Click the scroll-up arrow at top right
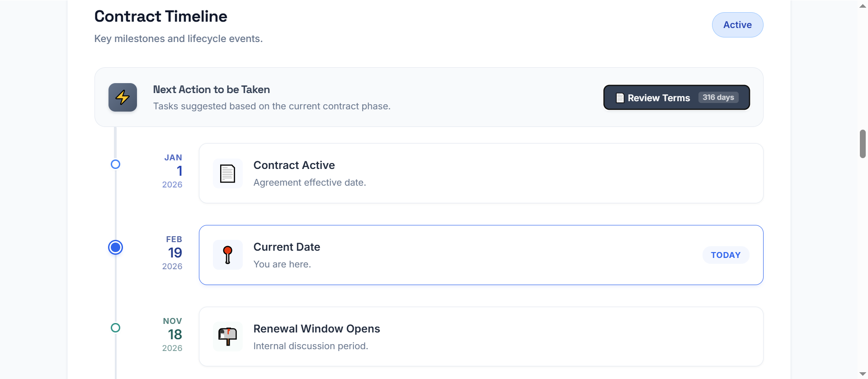This screenshot has width=868, height=379. pos(862,6)
